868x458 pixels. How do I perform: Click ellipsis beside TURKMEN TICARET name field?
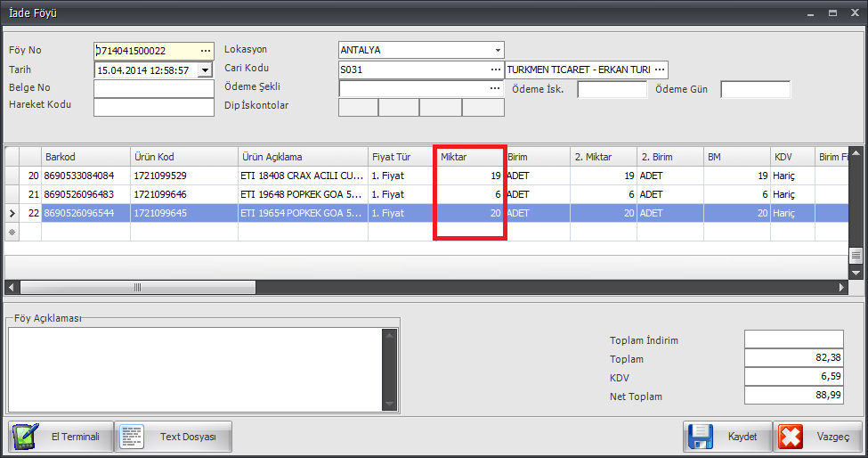point(660,70)
